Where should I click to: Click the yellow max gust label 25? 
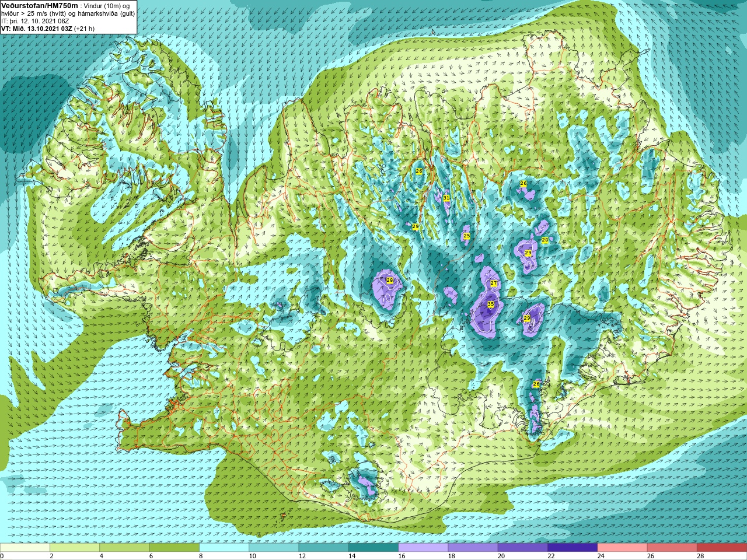pyautogui.click(x=466, y=236)
